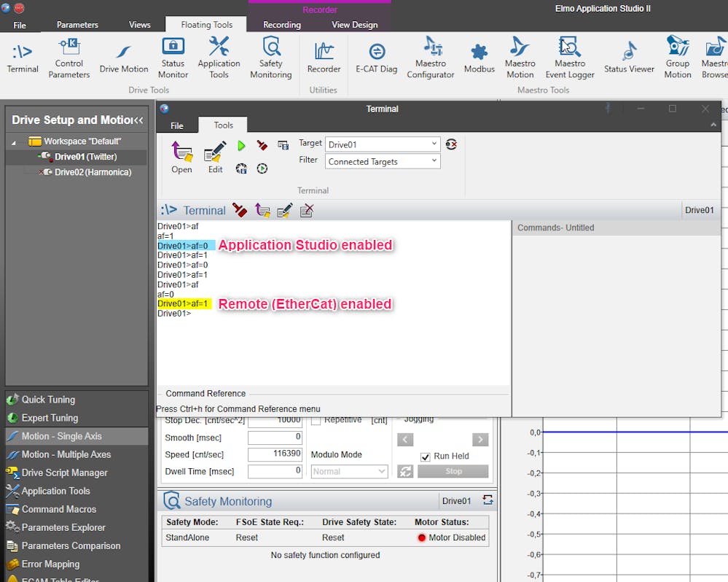
Task: Open Maestro Motion tool
Action: tap(520, 58)
